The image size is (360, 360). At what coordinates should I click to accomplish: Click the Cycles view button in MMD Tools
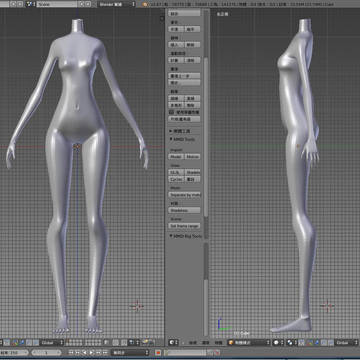pyautogui.click(x=176, y=179)
